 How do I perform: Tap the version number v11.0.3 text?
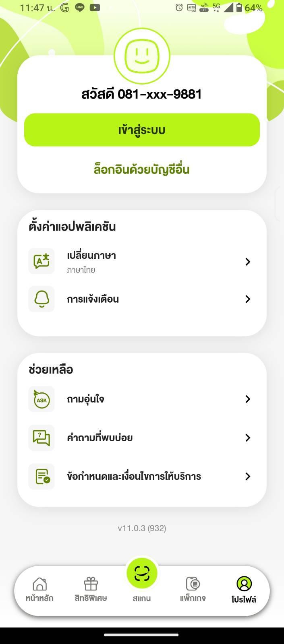(142, 528)
